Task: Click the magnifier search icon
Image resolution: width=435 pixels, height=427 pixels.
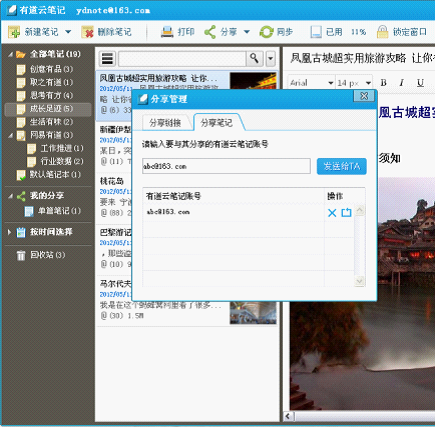Action: pos(254,59)
